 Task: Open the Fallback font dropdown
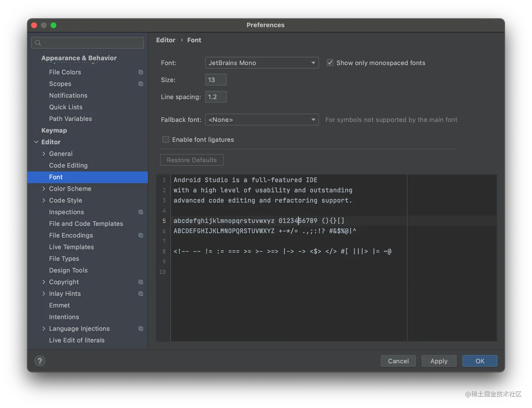pos(262,120)
